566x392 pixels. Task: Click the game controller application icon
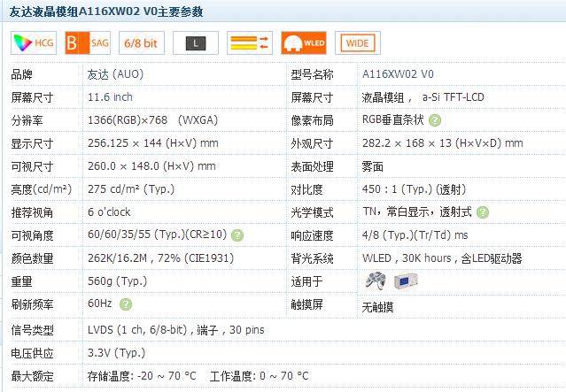pos(376,281)
